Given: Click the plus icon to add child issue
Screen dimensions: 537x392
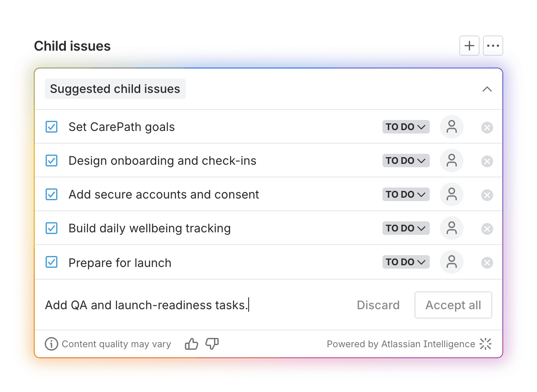Looking at the screenshot, I should [x=469, y=46].
